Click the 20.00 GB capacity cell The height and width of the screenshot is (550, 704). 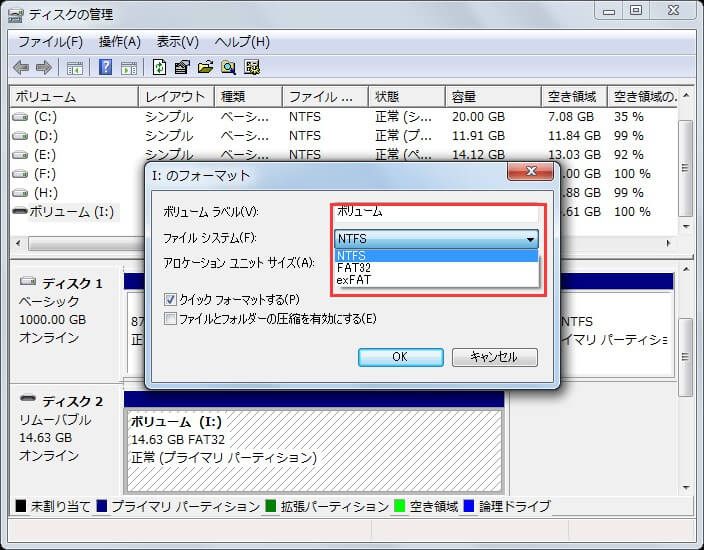(479, 117)
